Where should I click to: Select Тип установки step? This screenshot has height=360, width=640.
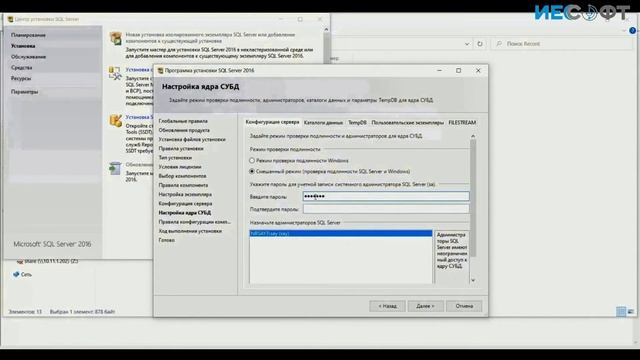[175, 158]
